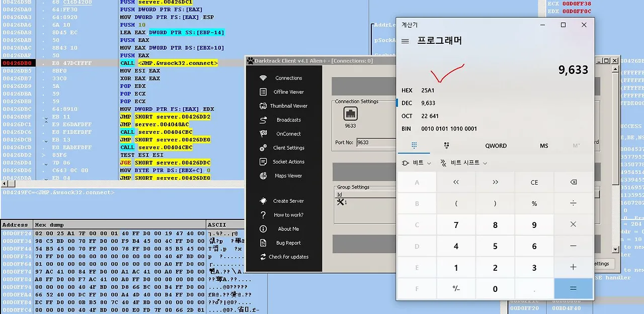Click the close parenthesis button

click(495, 204)
